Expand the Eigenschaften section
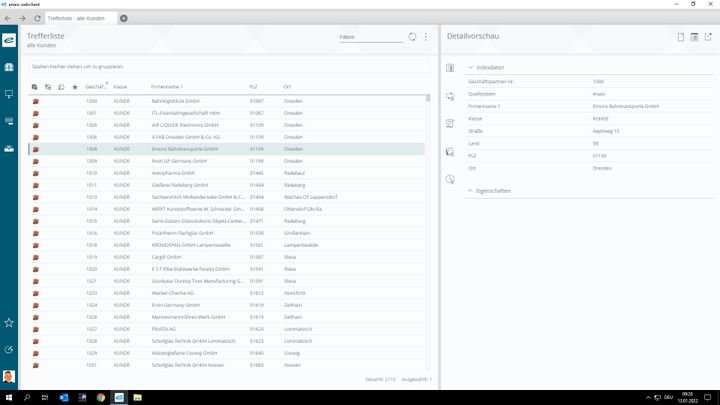 coord(471,189)
